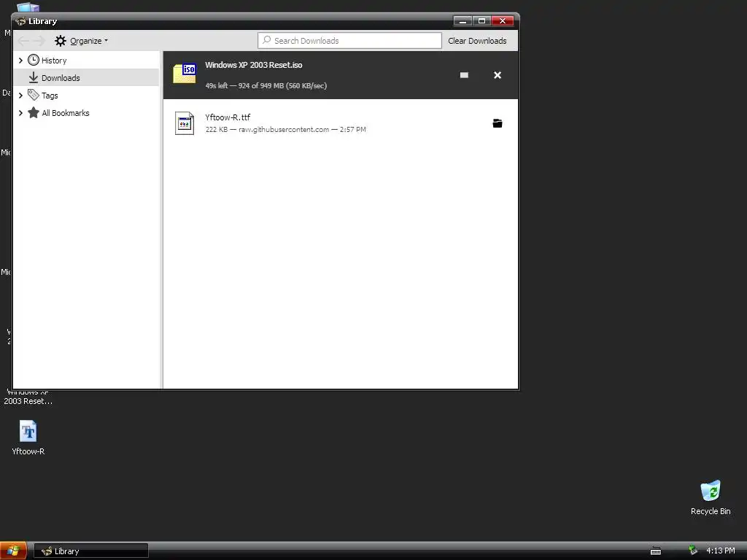Click the All Bookmarks star icon
The height and width of the screenshot is (560, 747).
point(34,113)
